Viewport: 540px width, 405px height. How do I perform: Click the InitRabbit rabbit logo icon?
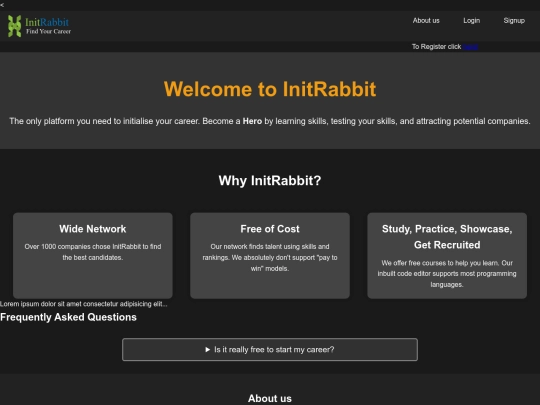point(14,26)
